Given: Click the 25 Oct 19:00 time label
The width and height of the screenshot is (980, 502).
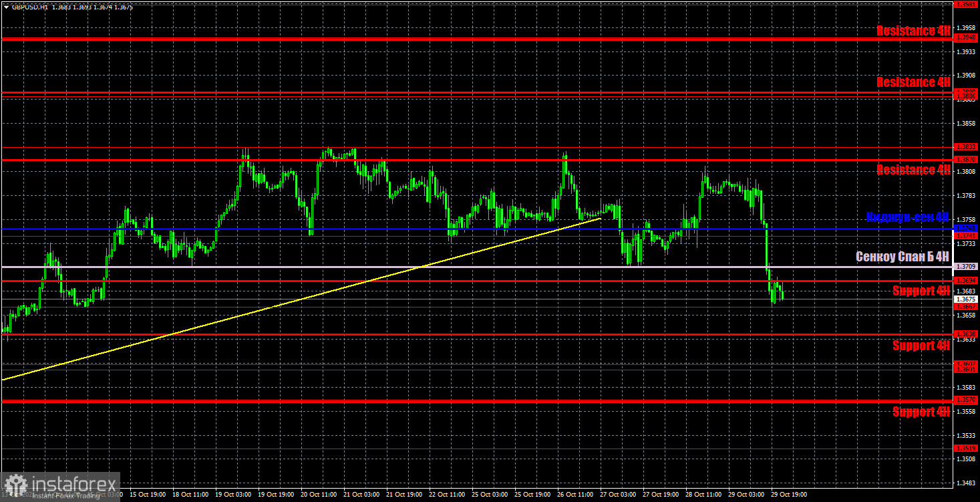Looking at the screenshot, I should pos(533,495).
